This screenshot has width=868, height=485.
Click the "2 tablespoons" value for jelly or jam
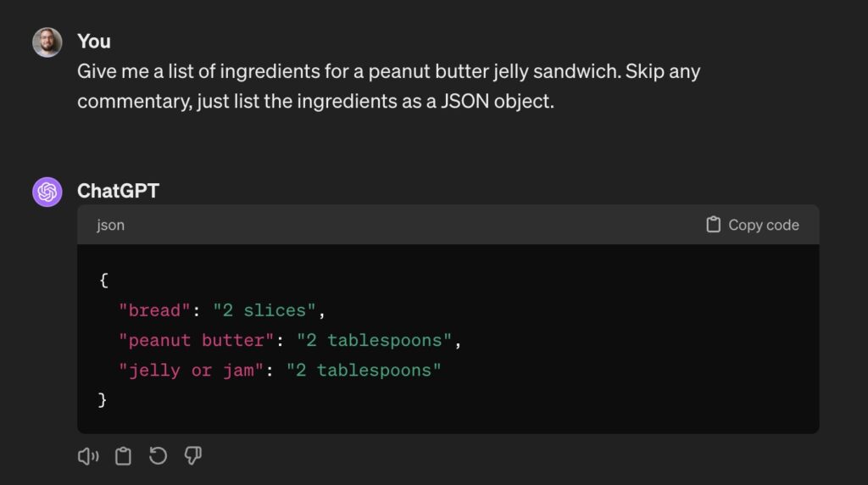point(363,370)
